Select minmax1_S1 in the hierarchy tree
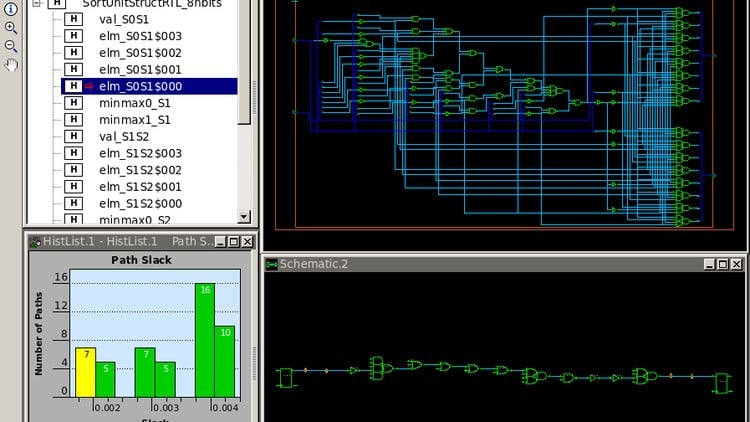750x422 pixels. (135, 119)
